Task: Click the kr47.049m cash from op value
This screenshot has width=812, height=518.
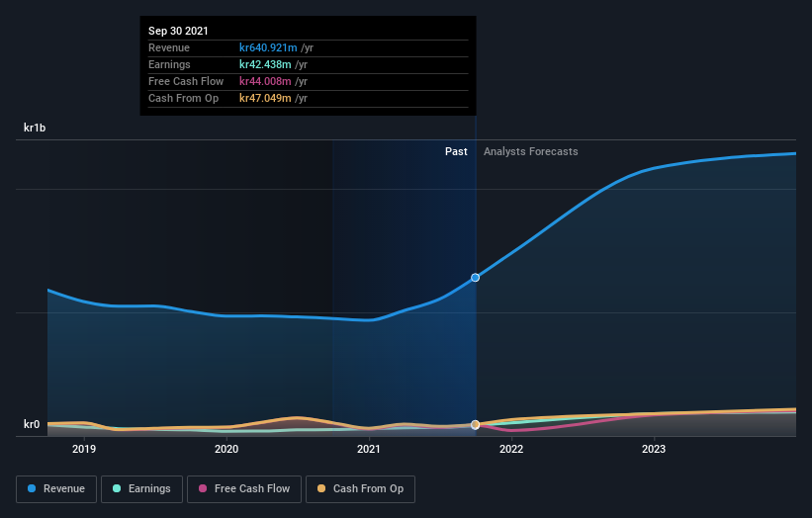Action: click(x=265, y=98)
